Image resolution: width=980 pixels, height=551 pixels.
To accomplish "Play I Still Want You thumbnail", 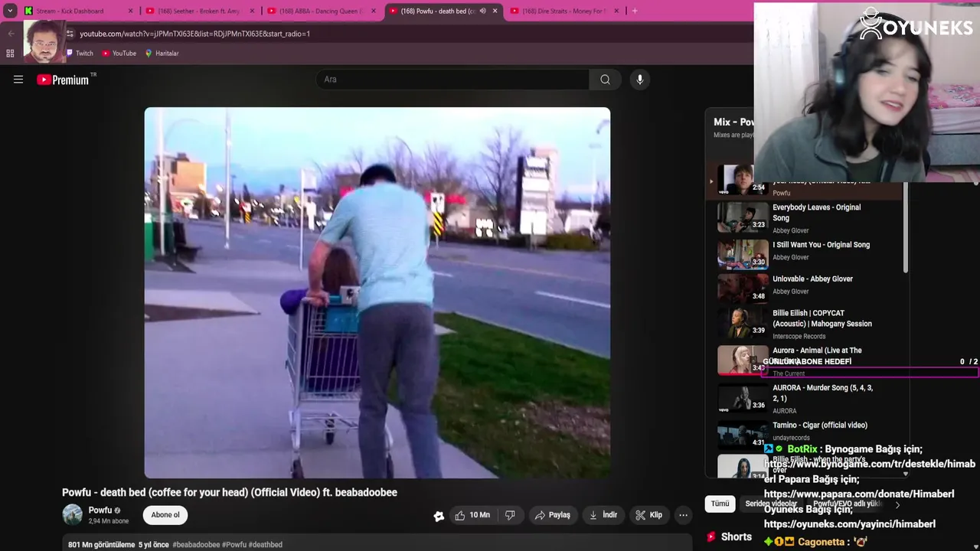I will (x=743, y=254).
